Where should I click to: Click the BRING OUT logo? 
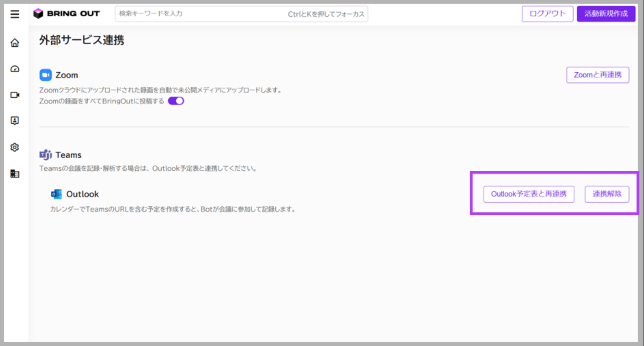pyautogui.click(x=67, y=14)
